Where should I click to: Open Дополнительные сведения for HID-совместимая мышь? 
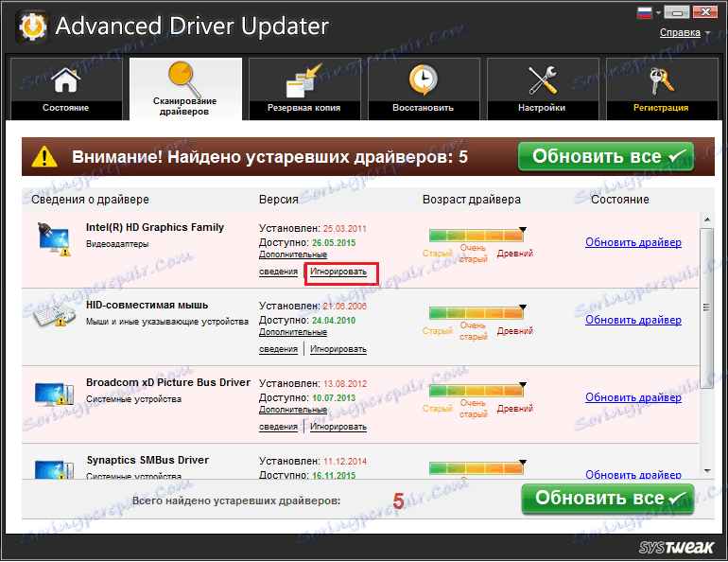(x=293, y=332)
